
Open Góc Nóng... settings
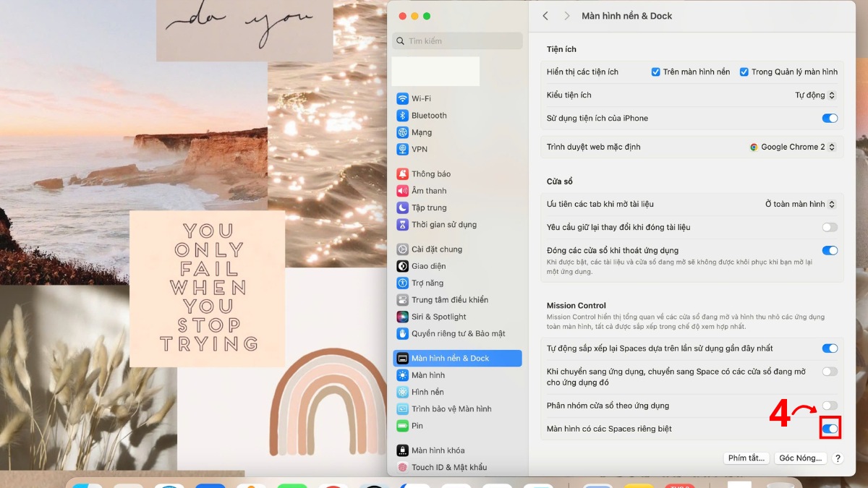800,458
